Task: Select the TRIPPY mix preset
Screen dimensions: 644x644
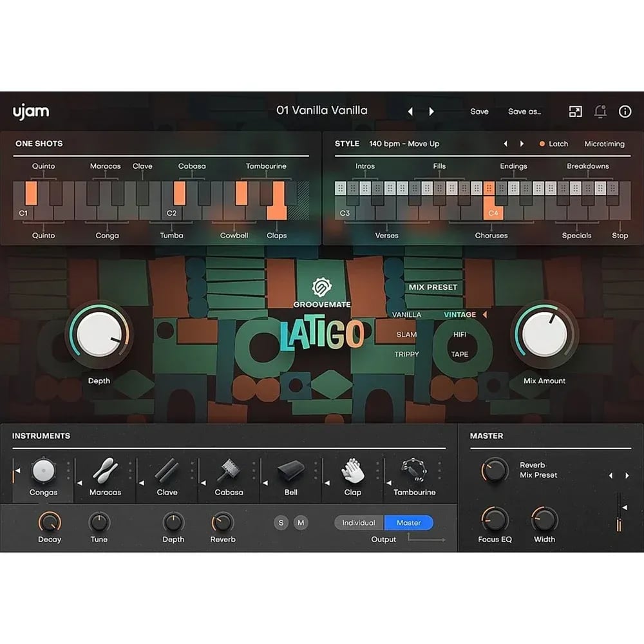Action: [406, 354]
